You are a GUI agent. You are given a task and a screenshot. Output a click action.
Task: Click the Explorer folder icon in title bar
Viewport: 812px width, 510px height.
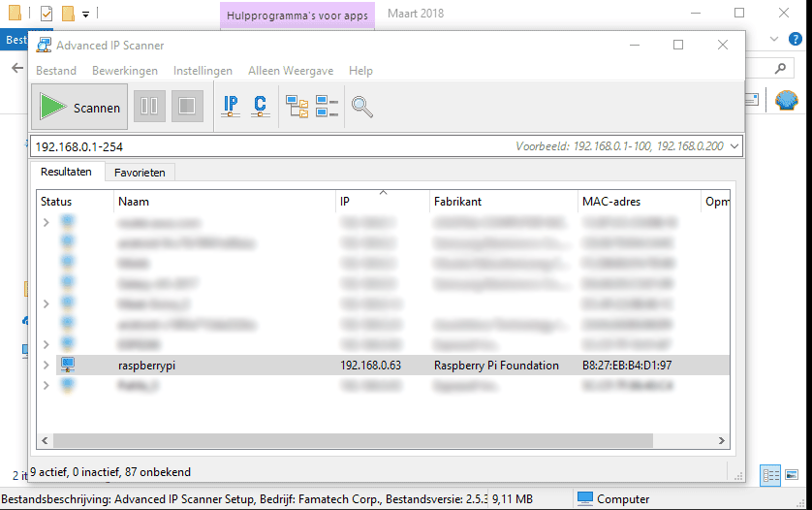[15, 13]
